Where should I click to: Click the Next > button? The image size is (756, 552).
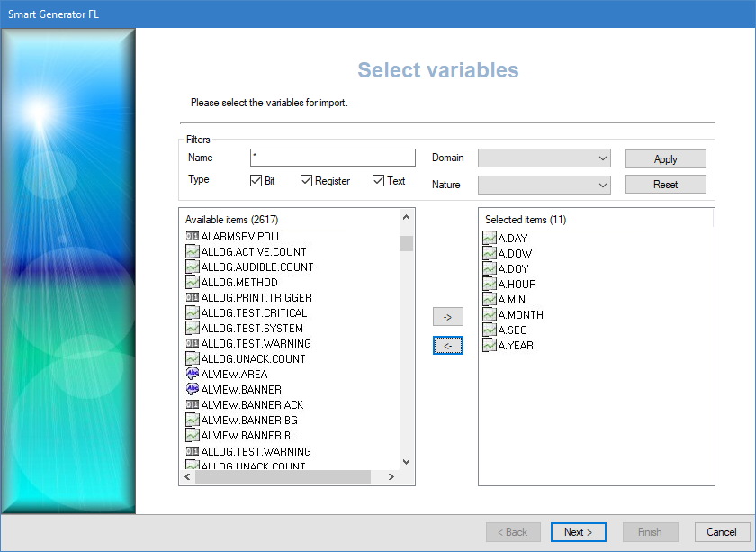click(579, 532)
